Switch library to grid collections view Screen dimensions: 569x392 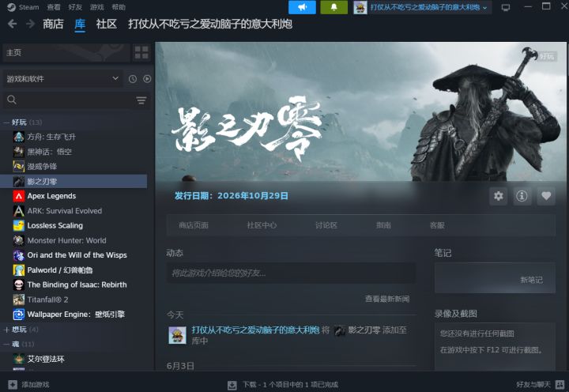(x=141, y=53)
